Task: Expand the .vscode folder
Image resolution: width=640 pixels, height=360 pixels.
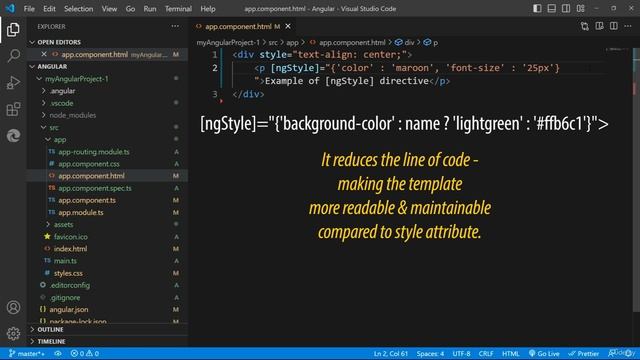Action: (62, 103)
